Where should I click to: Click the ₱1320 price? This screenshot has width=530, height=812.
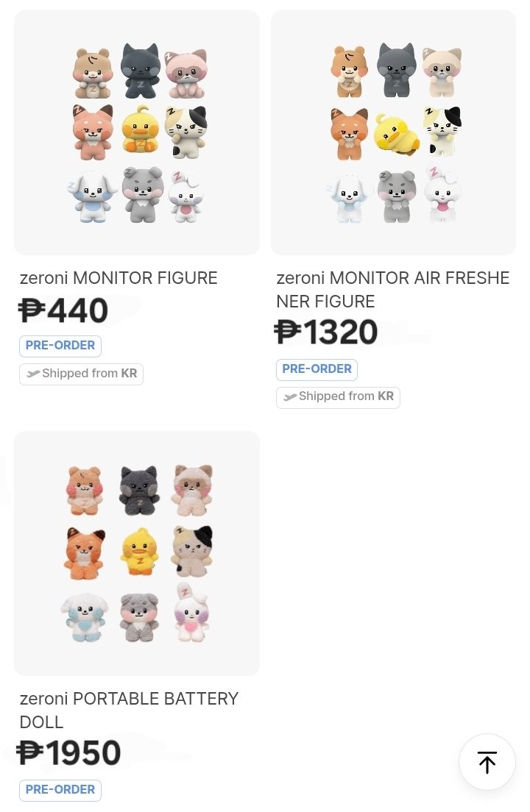pyautogui.click(x=326, y=332)
